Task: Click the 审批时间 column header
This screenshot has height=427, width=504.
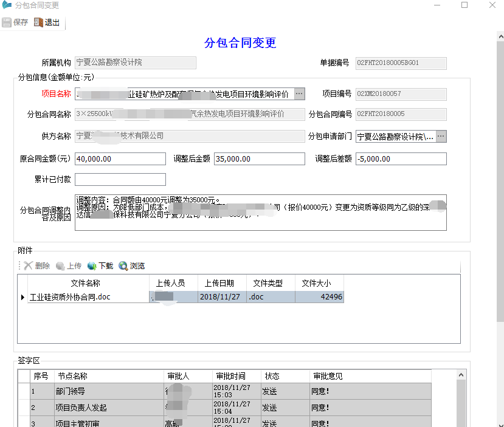Action: [236, 376]
